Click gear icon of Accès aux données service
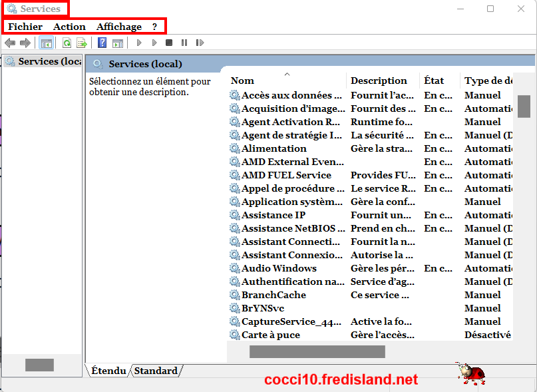The width and height of the screenshot is (537, 392). pos(235,95)
